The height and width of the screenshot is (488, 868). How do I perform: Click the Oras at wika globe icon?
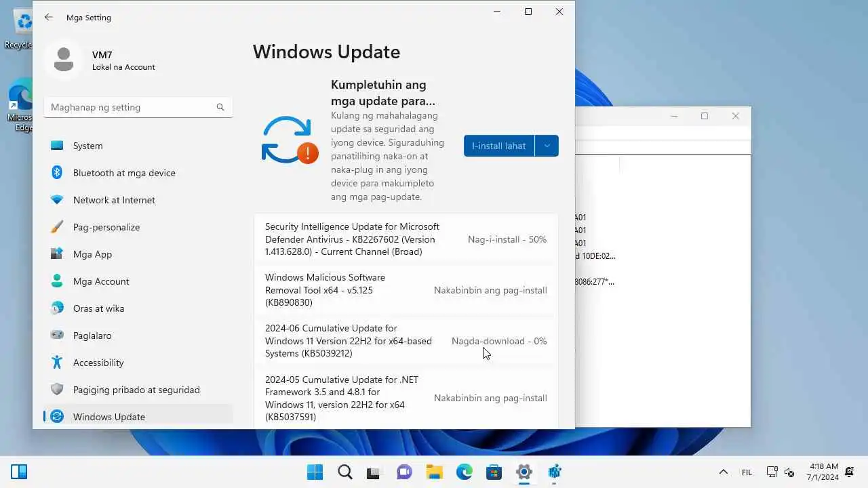[x=58, y=308]
